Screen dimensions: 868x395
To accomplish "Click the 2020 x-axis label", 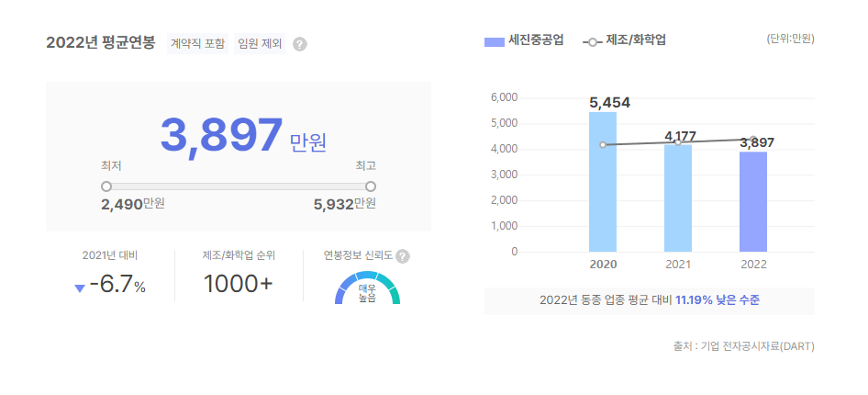I will point(603,265).
